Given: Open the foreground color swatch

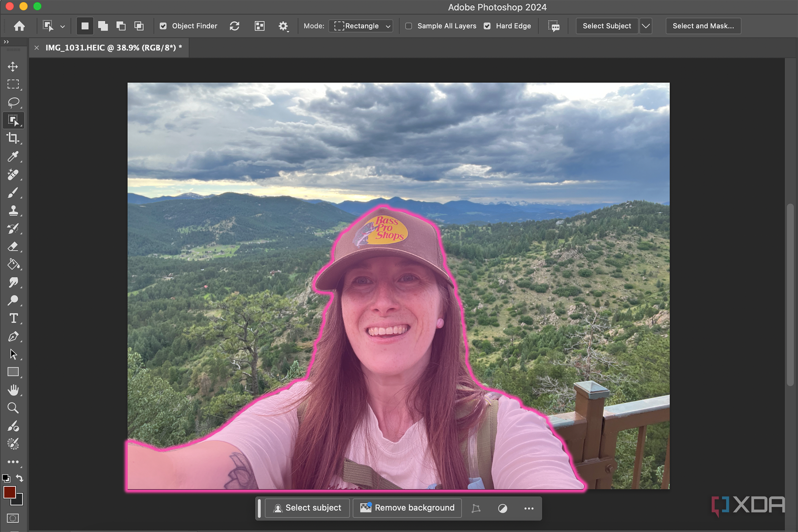Looking at the screenshot, I should tap(9, 492).
